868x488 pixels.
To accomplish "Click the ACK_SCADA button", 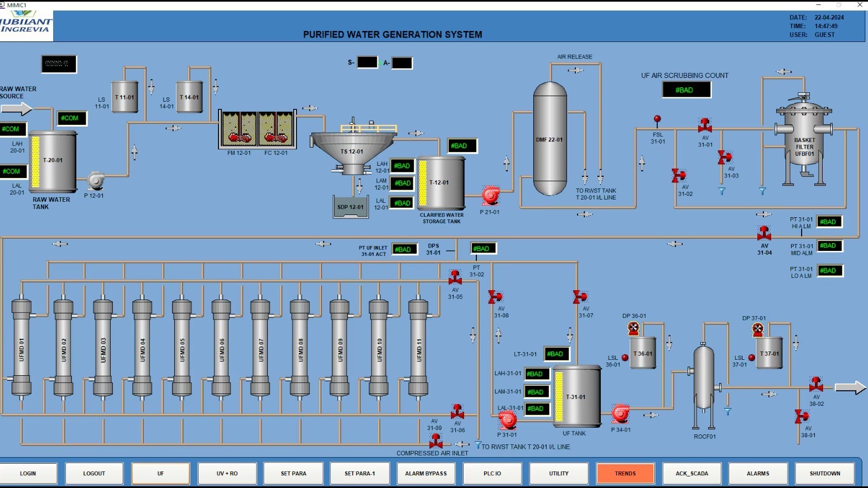I will [692, 474].
